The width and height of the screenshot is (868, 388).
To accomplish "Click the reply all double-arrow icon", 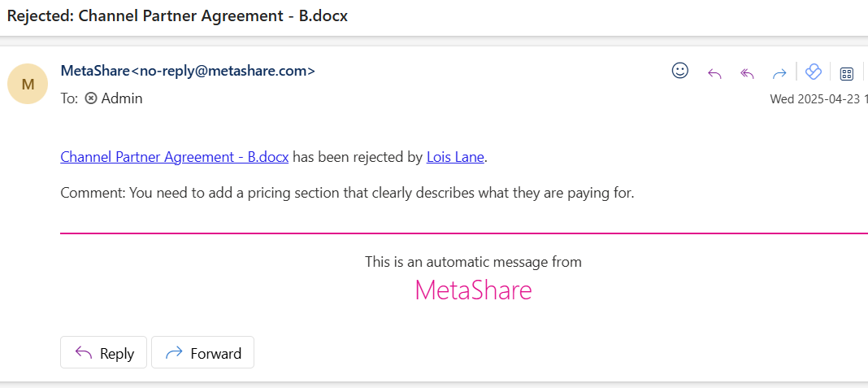I will pyautogui.click(x=747, y=73).
